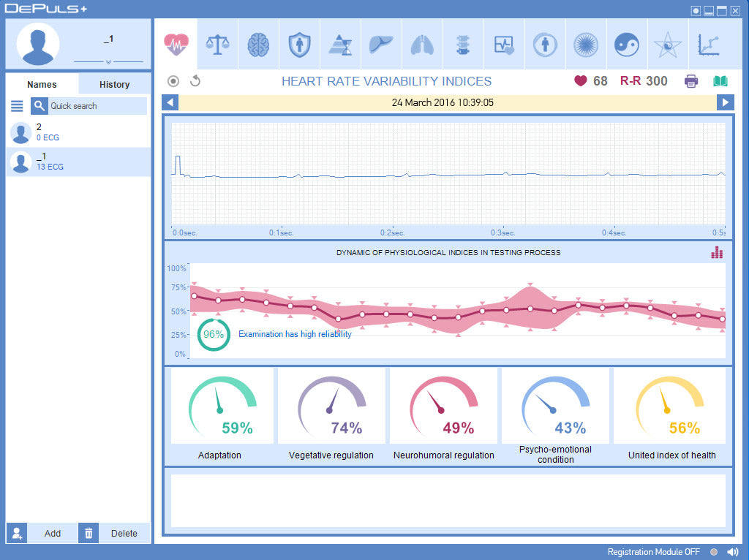The height and width of the screenshot is (560, 749).
Task: Click the lungs module icon
Action: point(422,45)
